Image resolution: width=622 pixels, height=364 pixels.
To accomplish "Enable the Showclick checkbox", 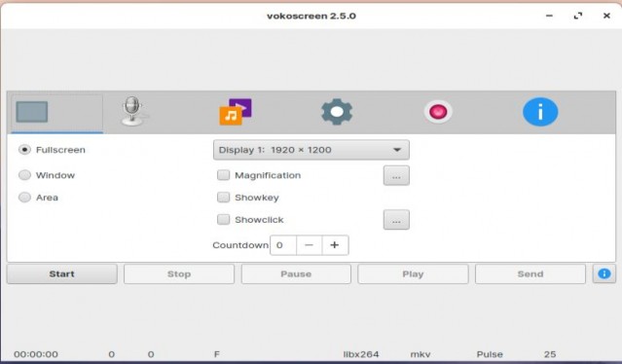I will [x=223, y=219].
